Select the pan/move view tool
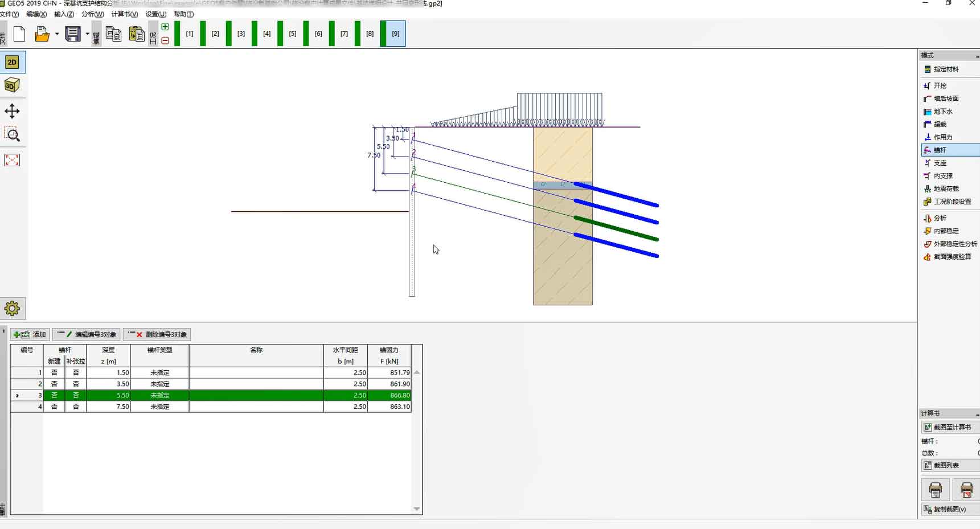980x529 pixels. click(x=12, y=111)
